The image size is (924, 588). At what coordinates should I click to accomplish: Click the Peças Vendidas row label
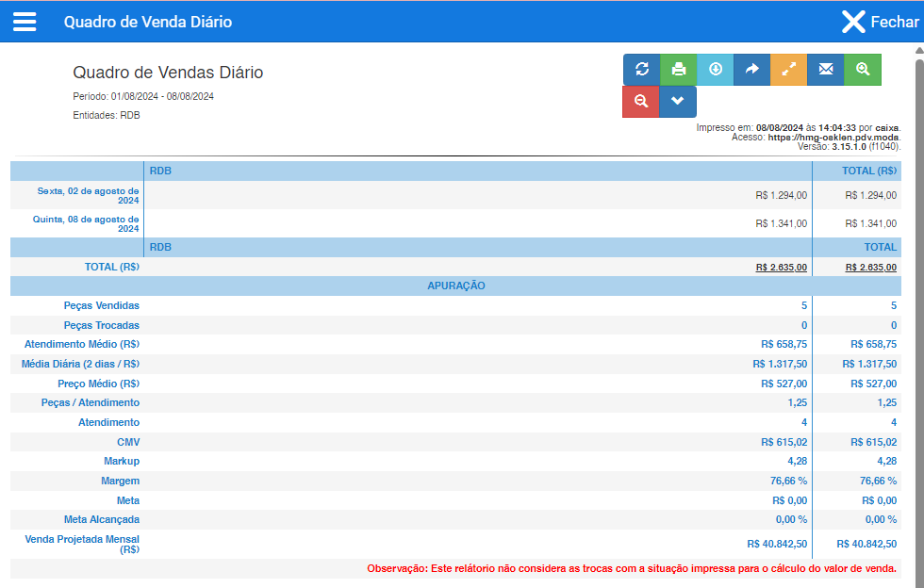click(x=101, y=305)
